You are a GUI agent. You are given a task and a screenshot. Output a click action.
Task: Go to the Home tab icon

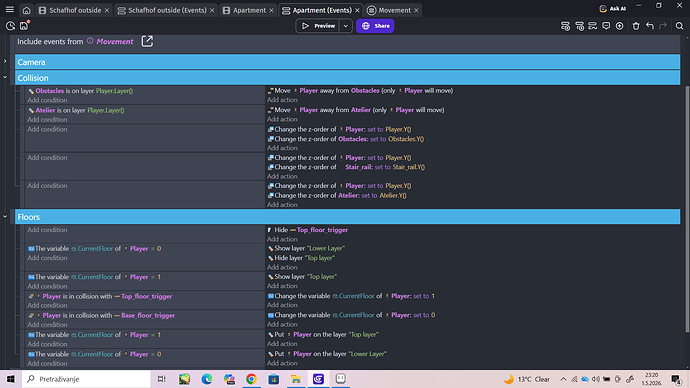pyautogui.click(x=26, y=10)
